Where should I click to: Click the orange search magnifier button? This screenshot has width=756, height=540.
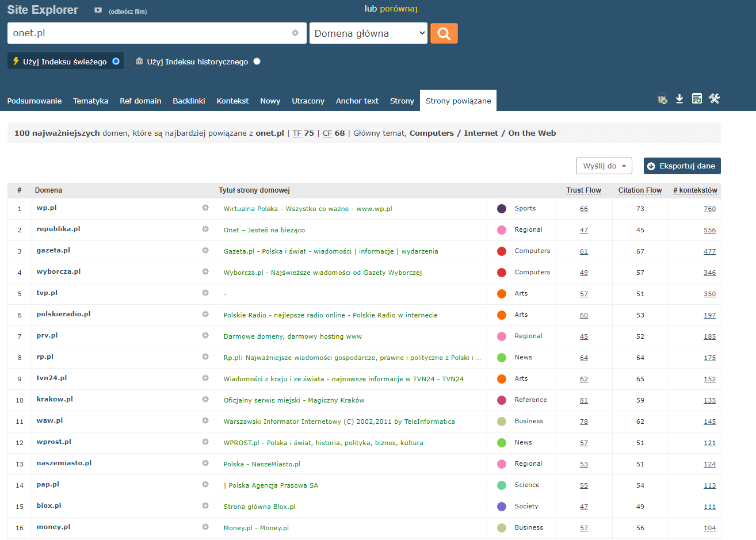[x=444, y=33]
